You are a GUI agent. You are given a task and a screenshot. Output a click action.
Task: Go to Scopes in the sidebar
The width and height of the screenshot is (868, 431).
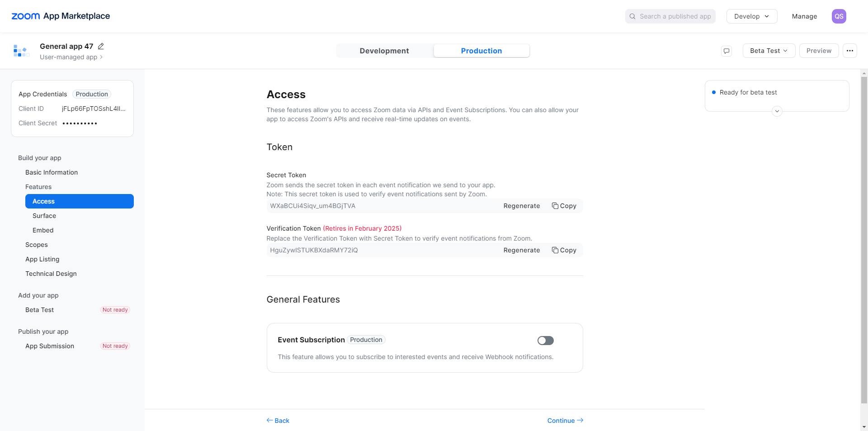37,245
